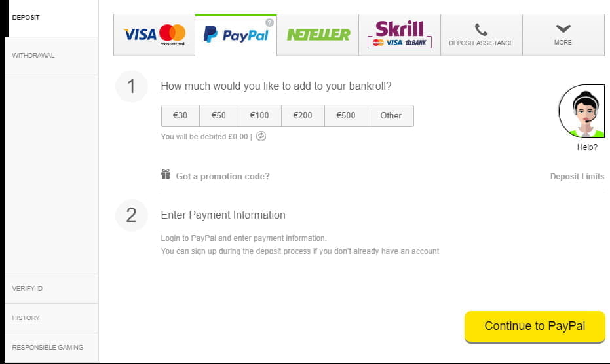Click Continue to PayPal button

(x=535, y=326)
